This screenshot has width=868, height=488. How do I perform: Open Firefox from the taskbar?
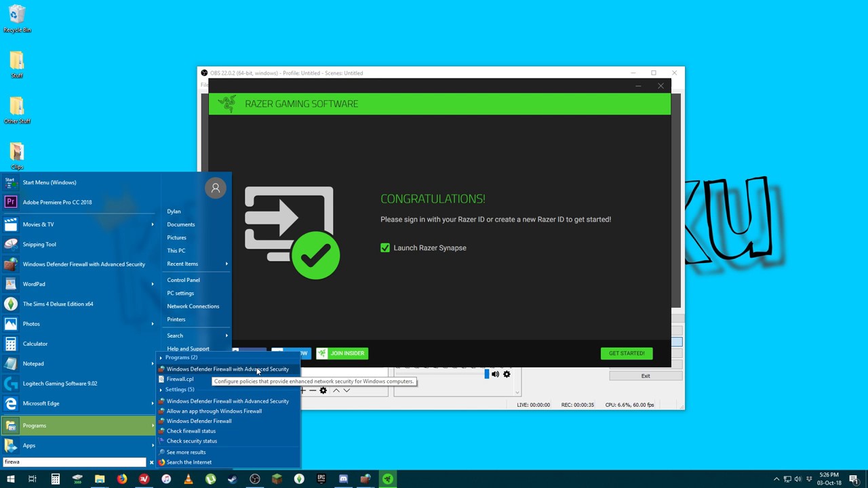121,479
